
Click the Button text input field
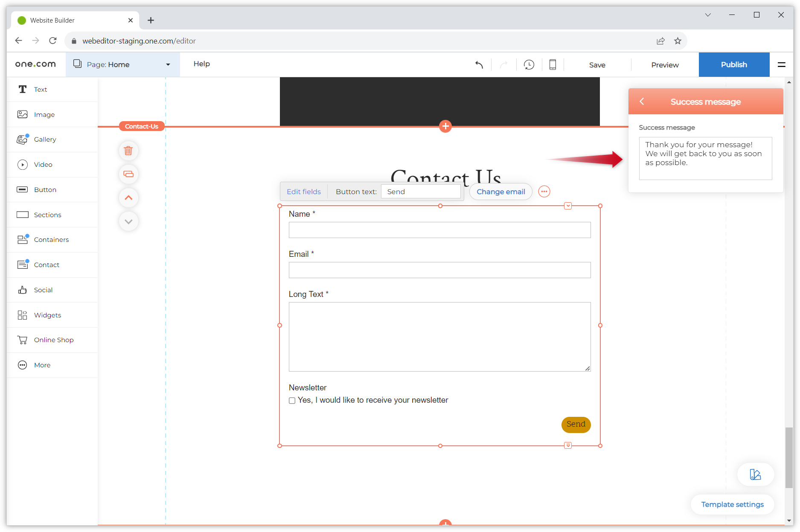(x=421, y=192)
